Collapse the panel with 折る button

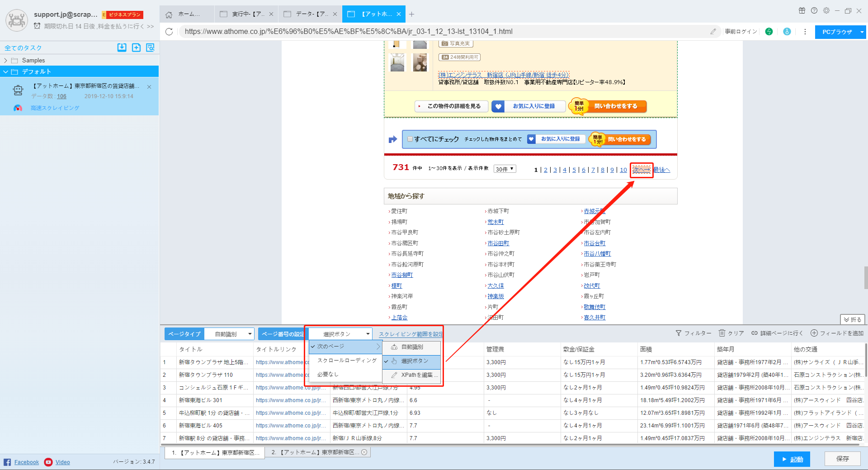[853, 319]
